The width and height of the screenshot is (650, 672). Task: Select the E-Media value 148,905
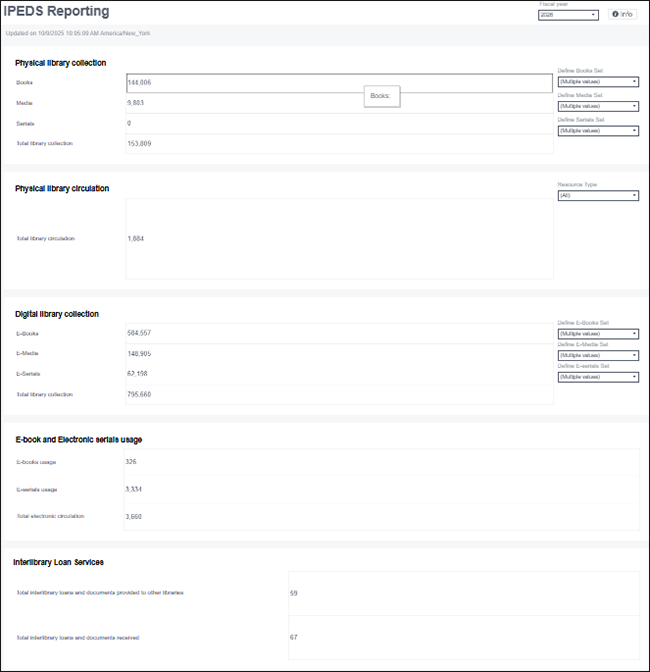139,354
